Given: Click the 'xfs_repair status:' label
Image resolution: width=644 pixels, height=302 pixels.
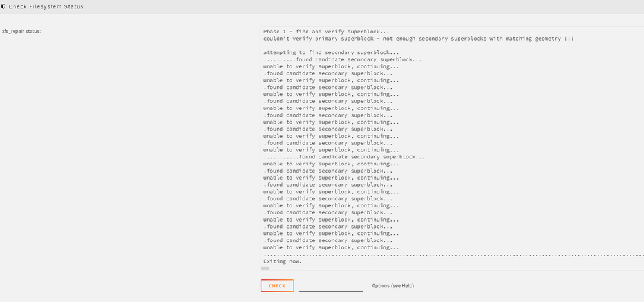Looking at the screenshot, I should 21,31.
